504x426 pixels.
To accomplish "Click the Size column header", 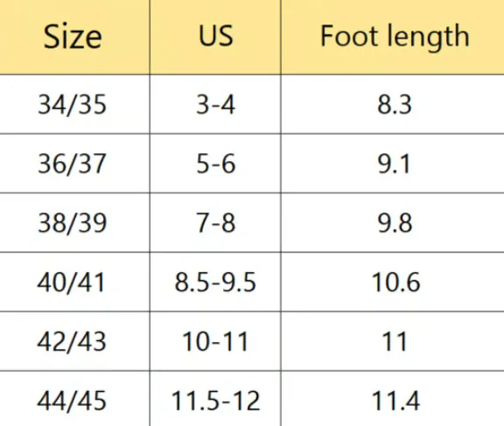I will click(74, 37).
